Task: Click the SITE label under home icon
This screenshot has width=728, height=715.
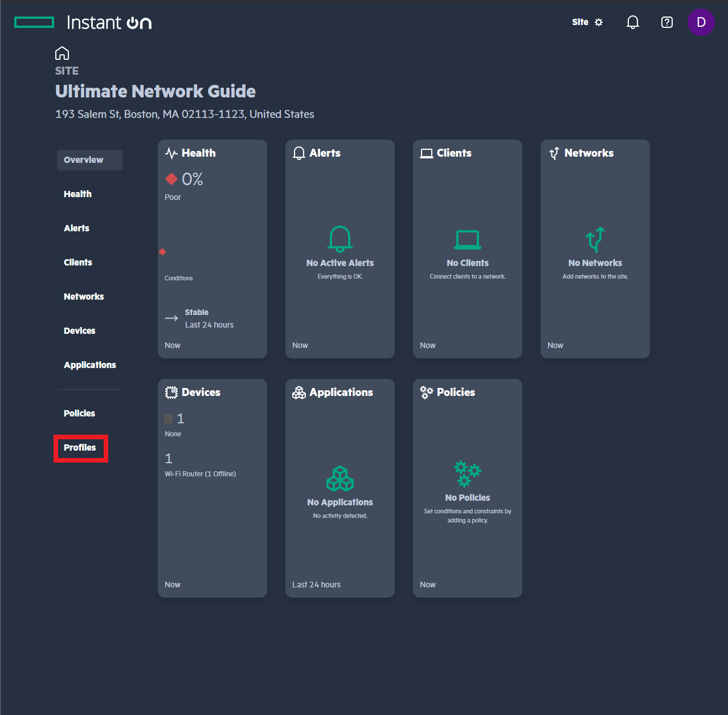Action: 67,71
